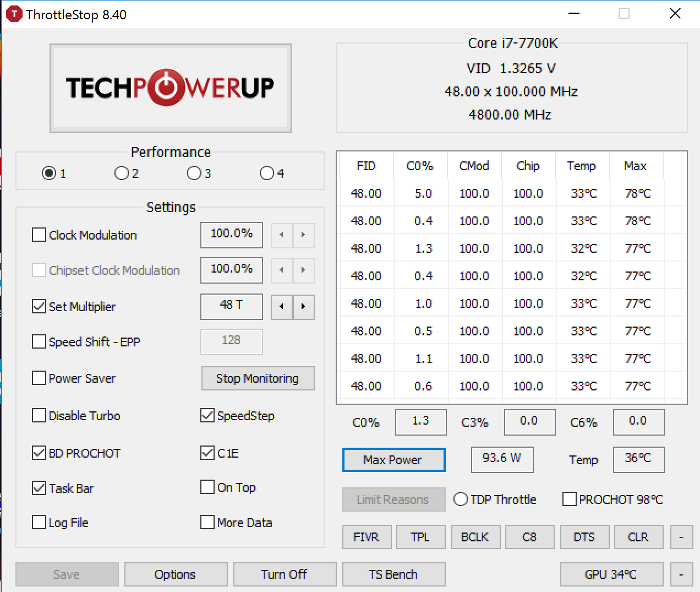Click the Max column header
Image resolution: width=700 pixels, height=592 pixels.
[636, 166]
